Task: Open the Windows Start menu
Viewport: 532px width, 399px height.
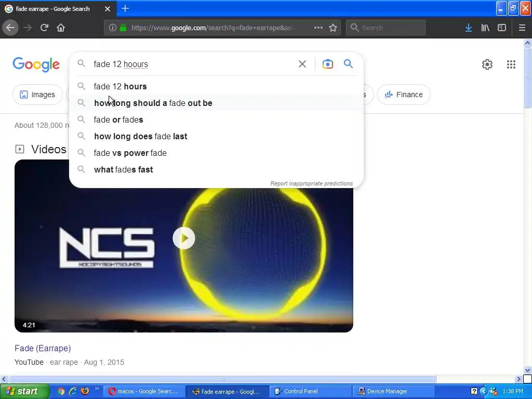Action: coord(24,392)
